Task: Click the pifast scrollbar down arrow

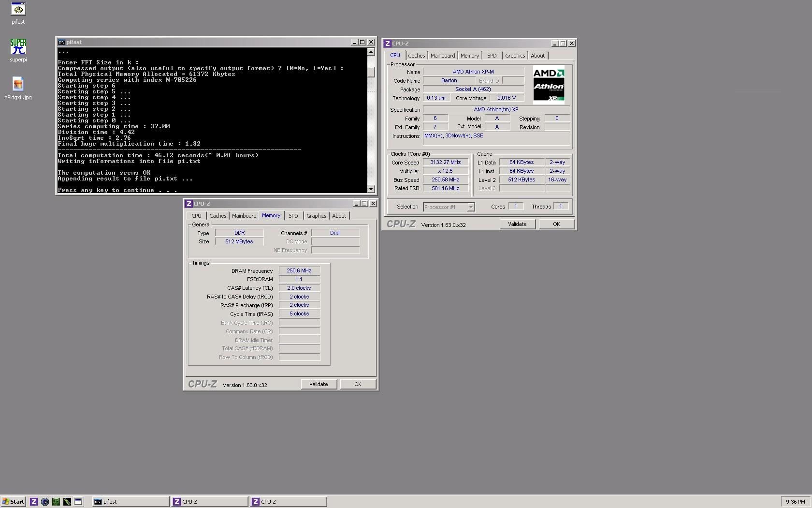Action: click(x=371, y=189)
